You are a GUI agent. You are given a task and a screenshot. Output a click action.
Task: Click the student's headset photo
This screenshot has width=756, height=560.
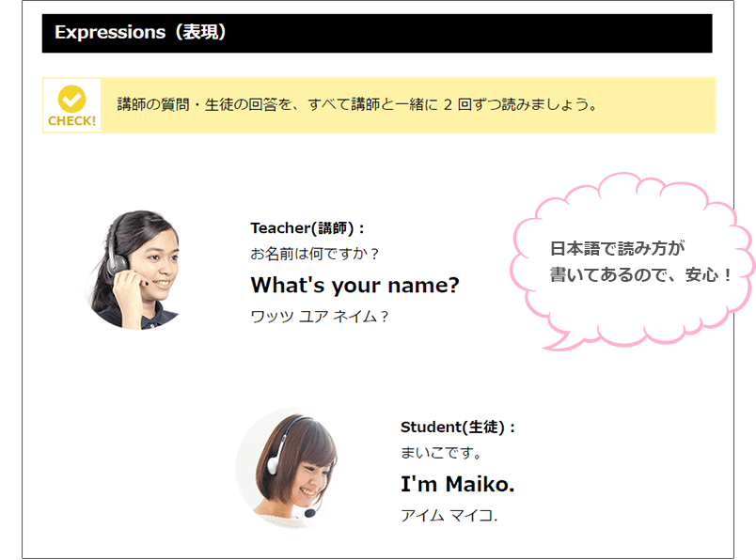click(287, 469)
